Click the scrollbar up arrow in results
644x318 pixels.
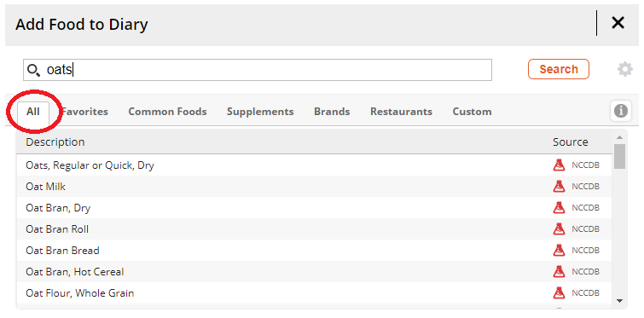coord(620,137)
